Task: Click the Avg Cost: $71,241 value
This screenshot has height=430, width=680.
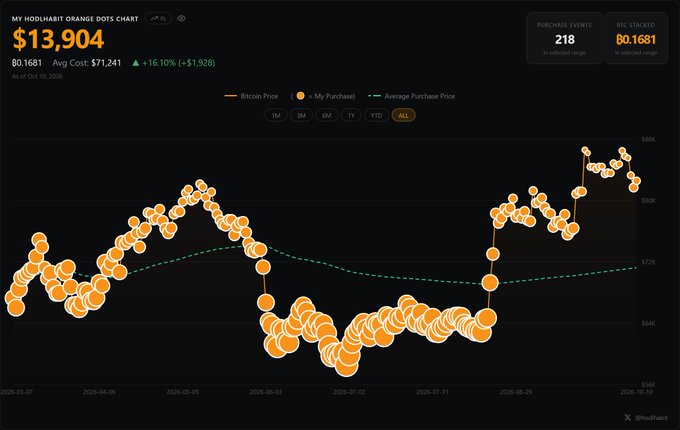Action: tap(87, 63)
